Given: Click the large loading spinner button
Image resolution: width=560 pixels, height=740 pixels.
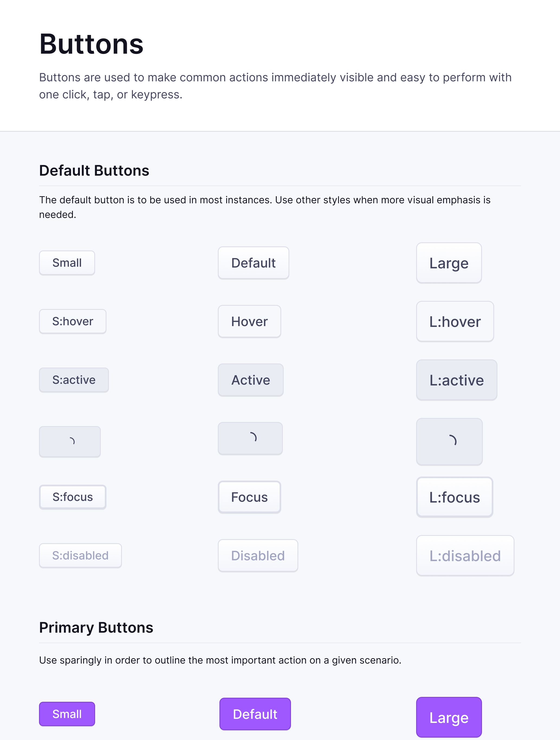Looking at the screenshot, I should [449, 441].
